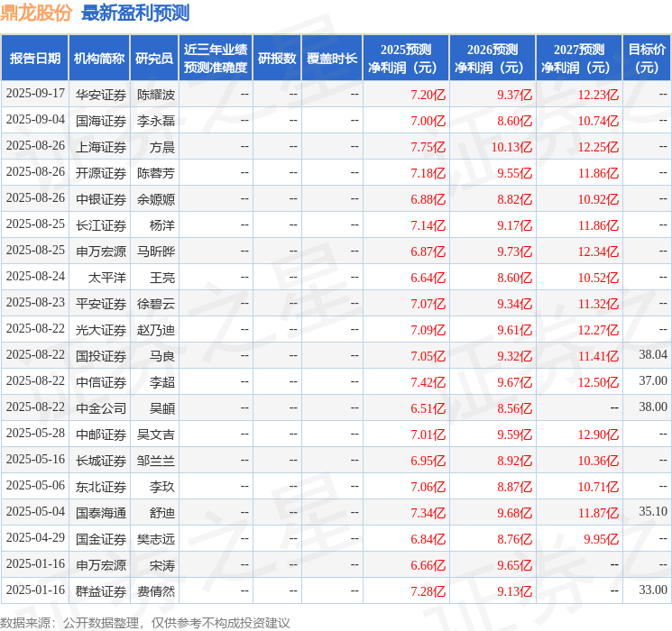Select the 华安证券 institution cell
The height and width of the screenshot is (631, 672).
click(101, 95)
